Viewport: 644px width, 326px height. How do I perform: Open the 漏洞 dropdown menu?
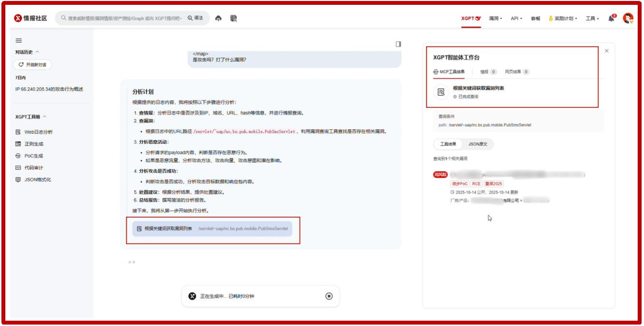pos(495,18)
